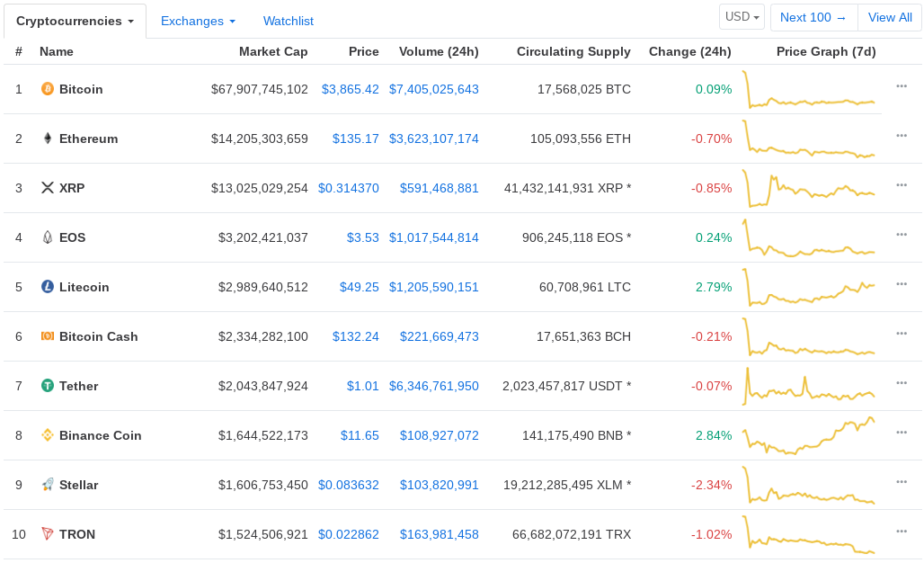The width and height of the screenshot is (924, 563).
Task: Click the Bitcoin coin logo icon
Action: 47,89
